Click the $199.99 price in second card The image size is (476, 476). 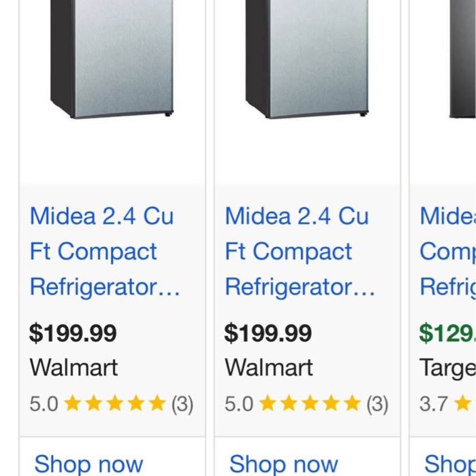click(x=268, y=333)
